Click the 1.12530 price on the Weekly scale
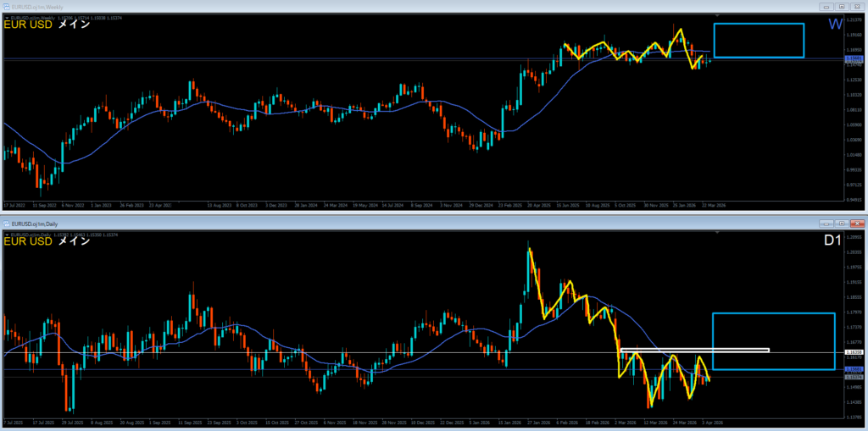Screen dimensions: 868x431 [x=853, y=80]
